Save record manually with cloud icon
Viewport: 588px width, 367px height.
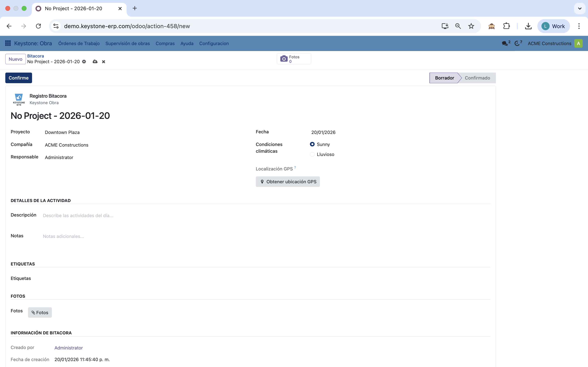click(x=95, y=62)
